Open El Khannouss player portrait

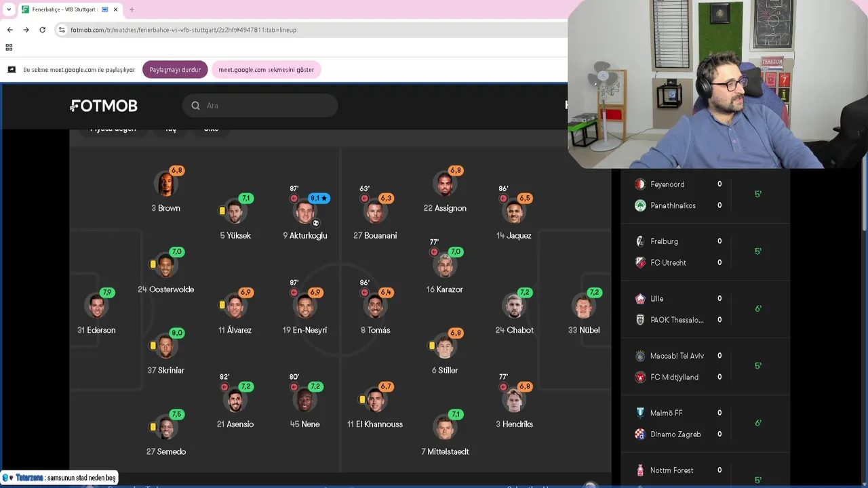tap(375, 400)
